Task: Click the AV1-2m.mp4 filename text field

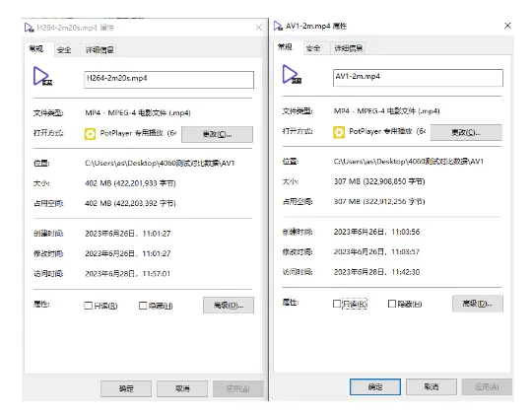Action: [x=418, y=78]
